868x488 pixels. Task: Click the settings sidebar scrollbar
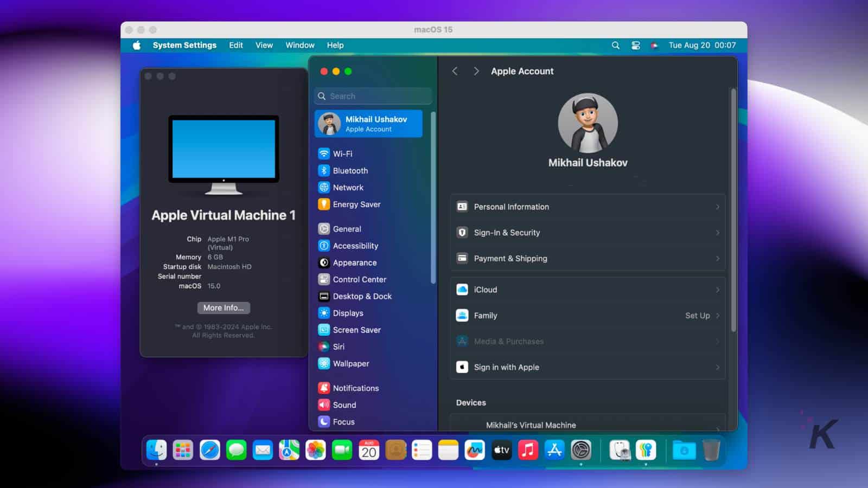tap(433, 197)
